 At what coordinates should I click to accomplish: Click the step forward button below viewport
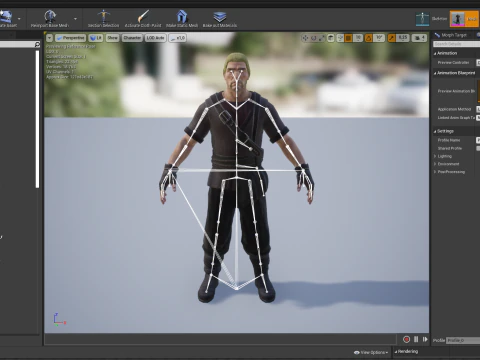point(425,339)
